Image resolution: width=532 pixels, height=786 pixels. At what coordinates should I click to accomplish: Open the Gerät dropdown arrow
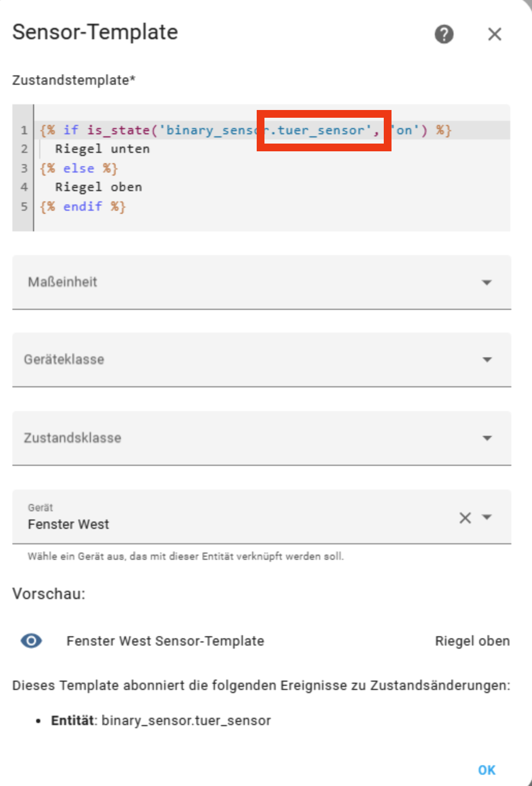coord(487,517)
